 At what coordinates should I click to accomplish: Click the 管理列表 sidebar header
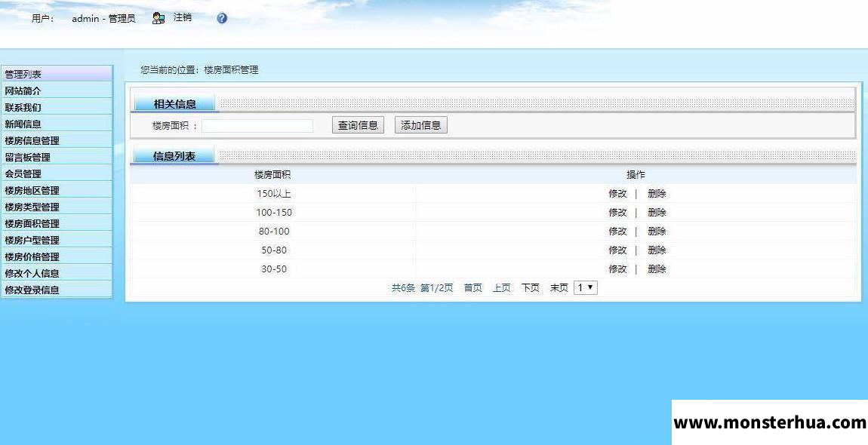(57, 74)
